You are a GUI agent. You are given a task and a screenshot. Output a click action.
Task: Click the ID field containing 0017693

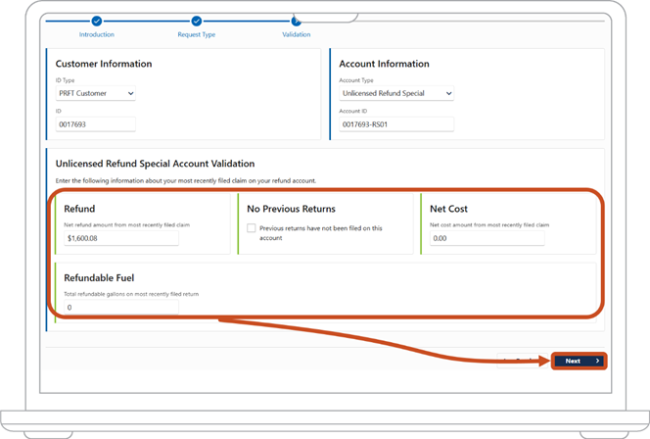pos(96,124)
